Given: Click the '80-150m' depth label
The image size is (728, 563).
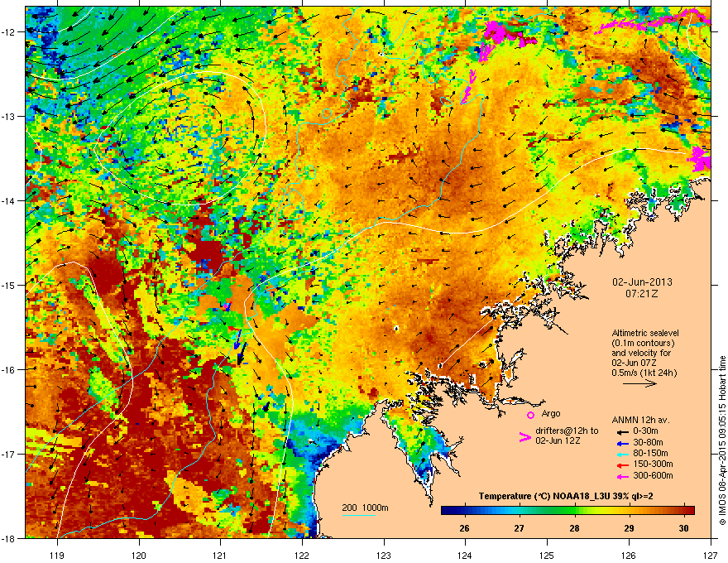Looking at the screenshot, I should (650, 454).
